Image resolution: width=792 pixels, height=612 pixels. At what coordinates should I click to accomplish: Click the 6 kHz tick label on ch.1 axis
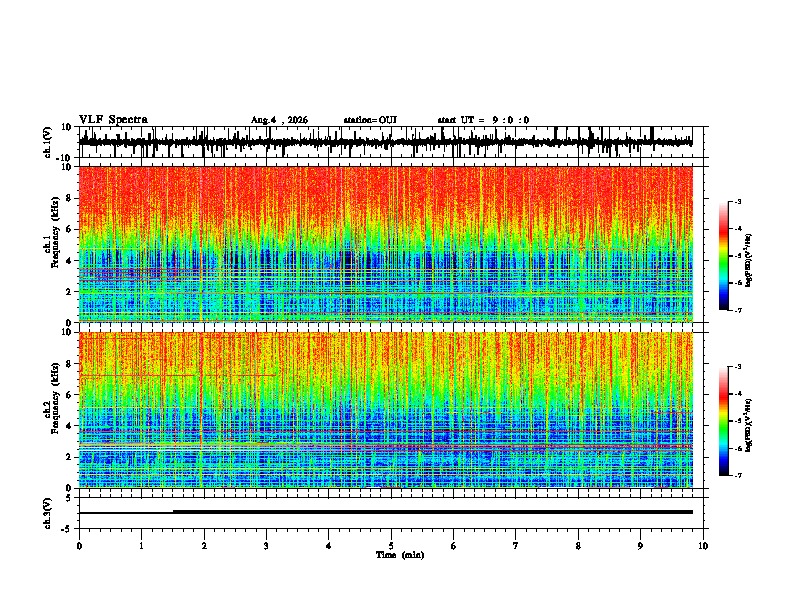click(69, 229)
